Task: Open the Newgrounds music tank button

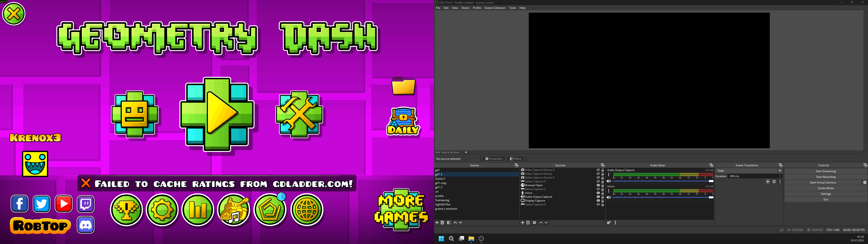Action: (234, 210)
